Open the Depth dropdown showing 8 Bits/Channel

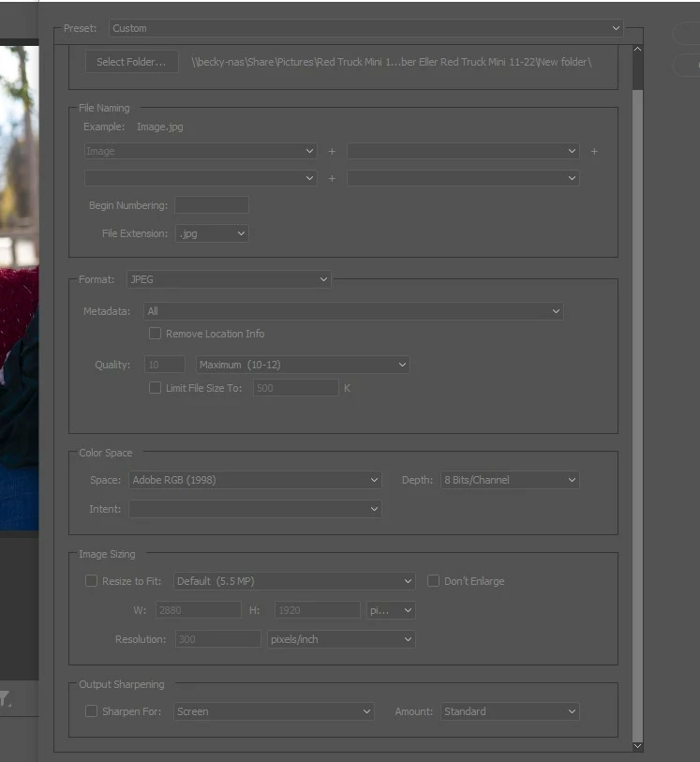[x=510, y=480]
